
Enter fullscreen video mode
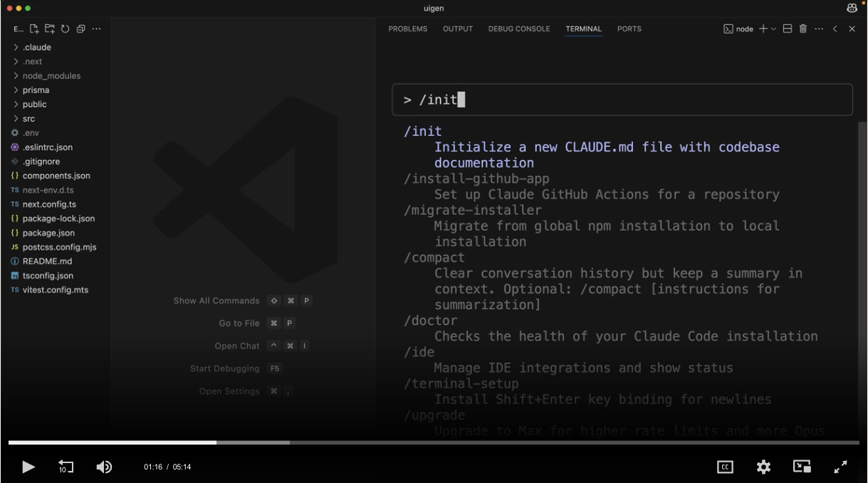841,467
